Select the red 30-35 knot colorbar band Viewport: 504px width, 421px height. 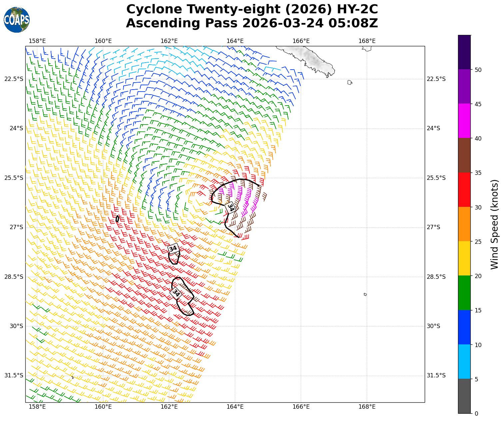(464, 190)
